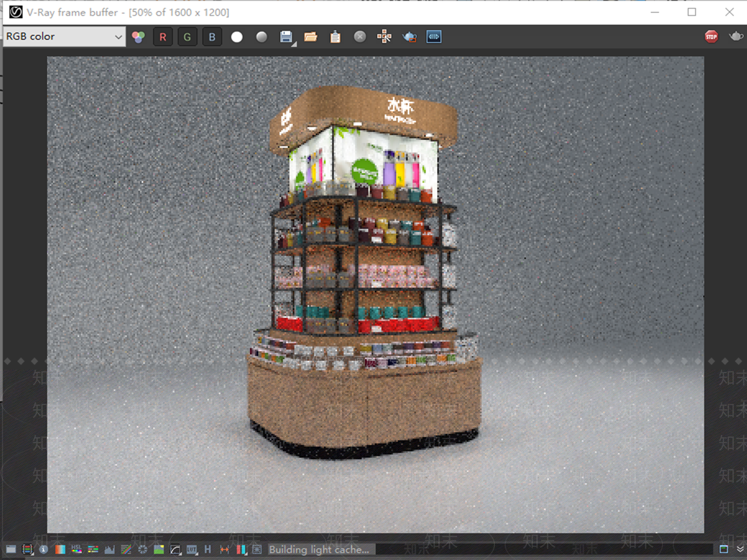This screenshot has width=747, height=560.
Task: Click the Building light cache status text
Action: tap(319, 549)
